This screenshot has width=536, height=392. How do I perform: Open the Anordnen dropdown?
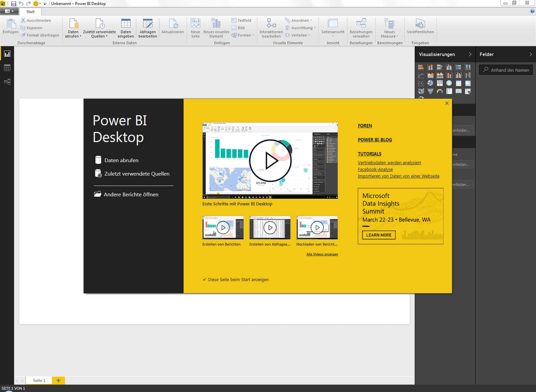click(x=298, y=20)
